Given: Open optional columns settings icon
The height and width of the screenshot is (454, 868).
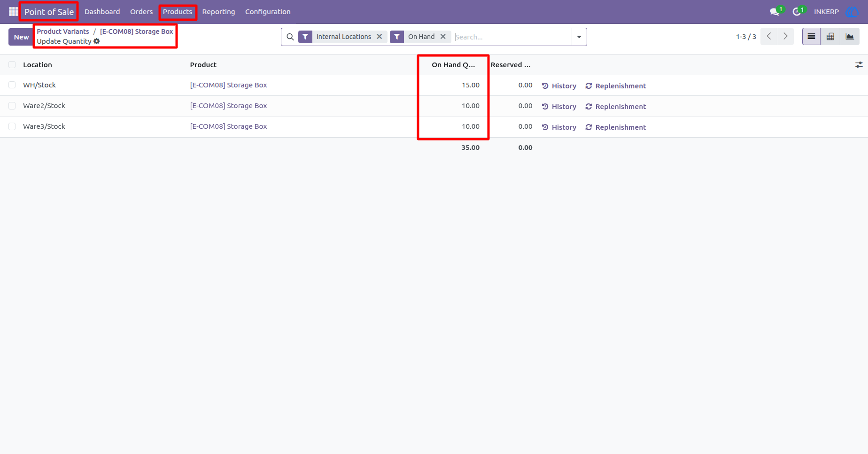Looking at the screenshot, I should click(859, 65).
